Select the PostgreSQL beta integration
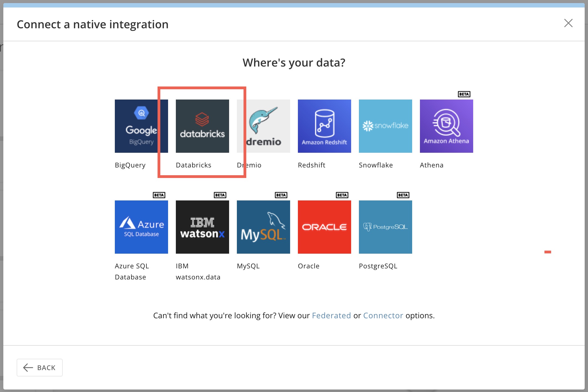588x392 pixels. tap(385, 227)
